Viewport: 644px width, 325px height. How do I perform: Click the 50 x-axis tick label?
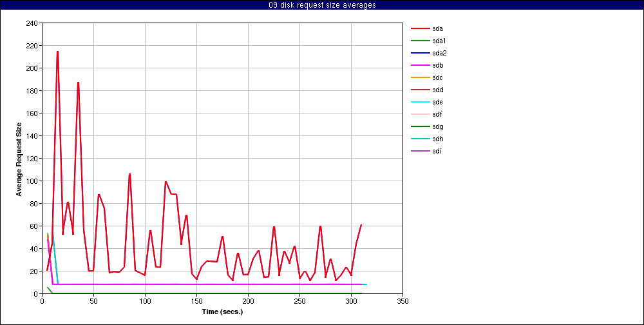click(x=93, y=300)
